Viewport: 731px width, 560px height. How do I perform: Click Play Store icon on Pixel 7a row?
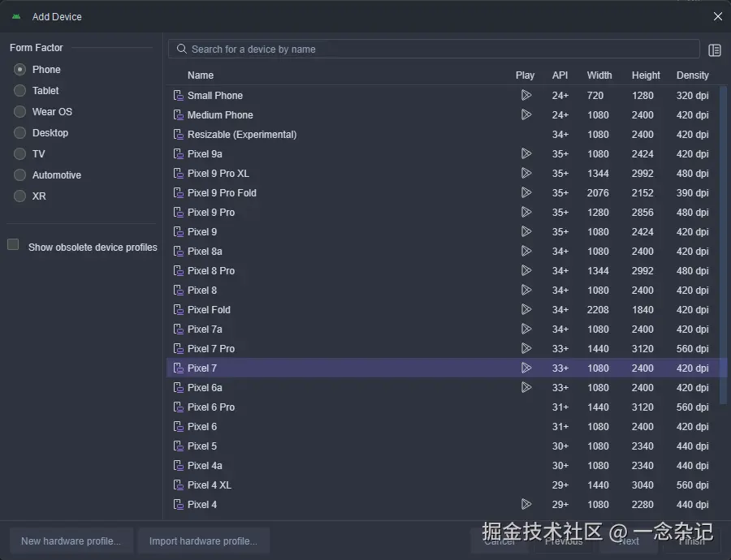click(x=526, y=329)
